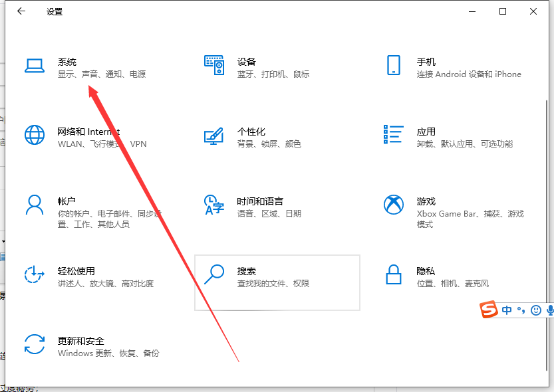Open the emoji smiley in Sogou bar
Screen dimensions: 554x392
pyautogui.click(x=536, y=310)
